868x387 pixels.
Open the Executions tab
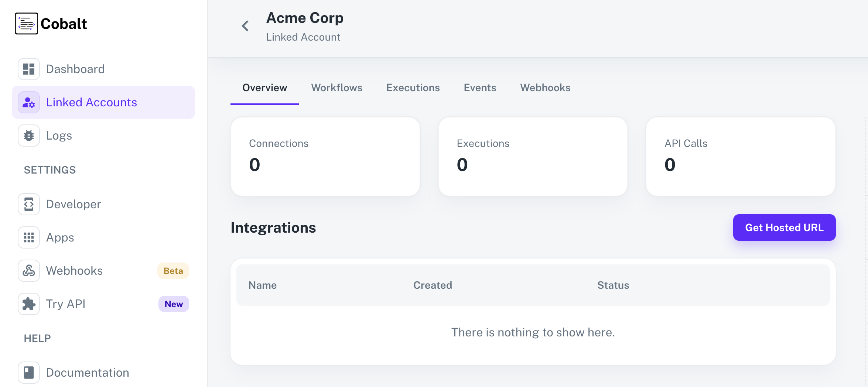413,88
